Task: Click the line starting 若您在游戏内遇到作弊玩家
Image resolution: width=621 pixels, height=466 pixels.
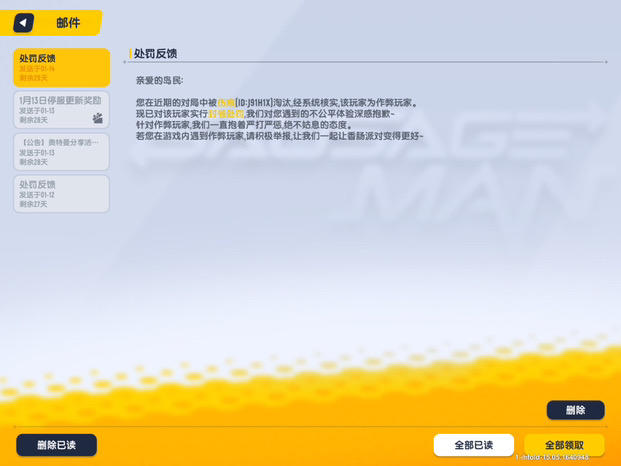Action: tap(280, 136)
